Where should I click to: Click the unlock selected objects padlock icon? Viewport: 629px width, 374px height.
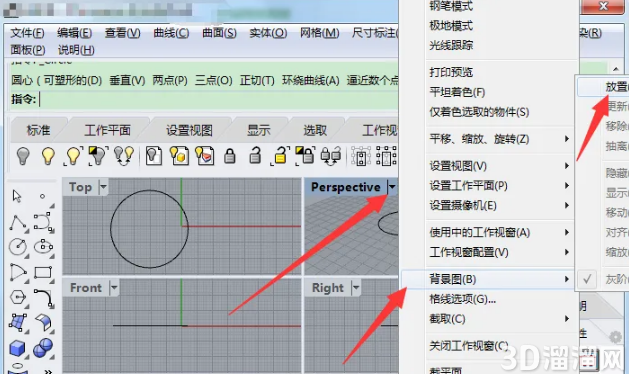tap(280, 156)
